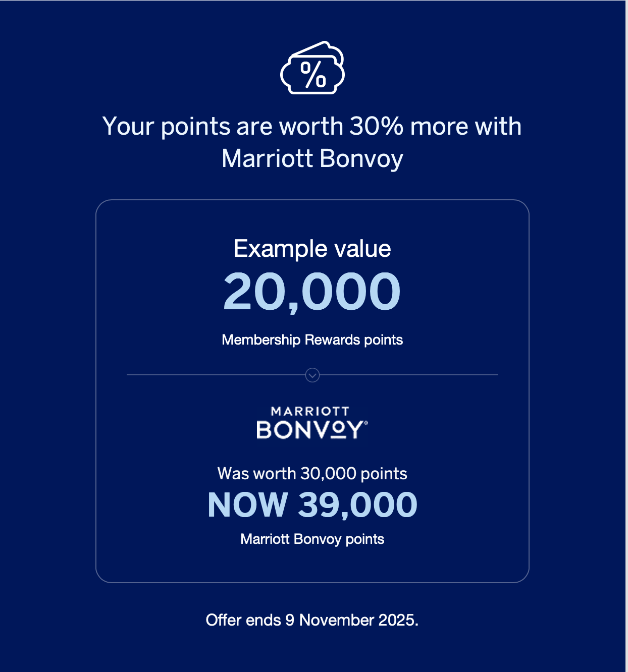Click the Marriott Bonvoy logo
This screenshot has height=672, width=628.
[x=312, y=423]
